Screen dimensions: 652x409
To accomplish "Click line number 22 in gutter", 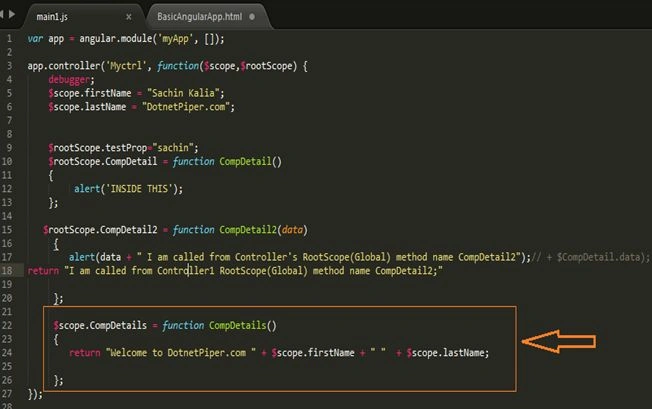I will pyautogui.click(x=7, y=325).
